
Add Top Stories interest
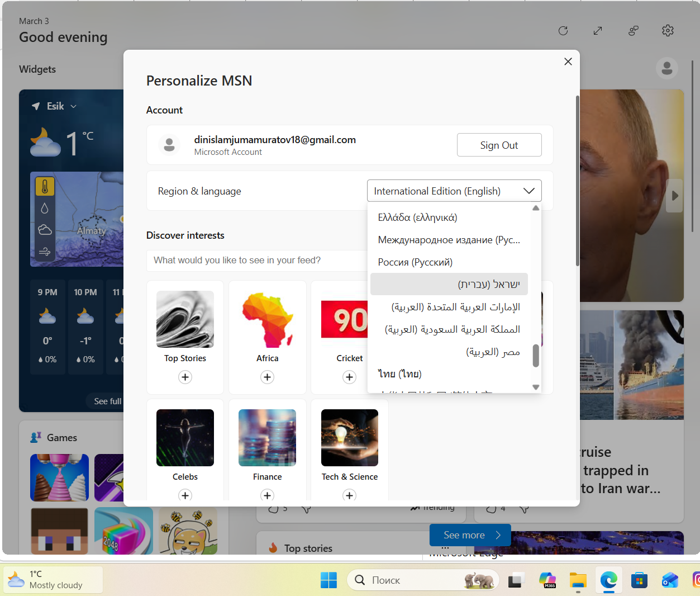coord(185,377)
